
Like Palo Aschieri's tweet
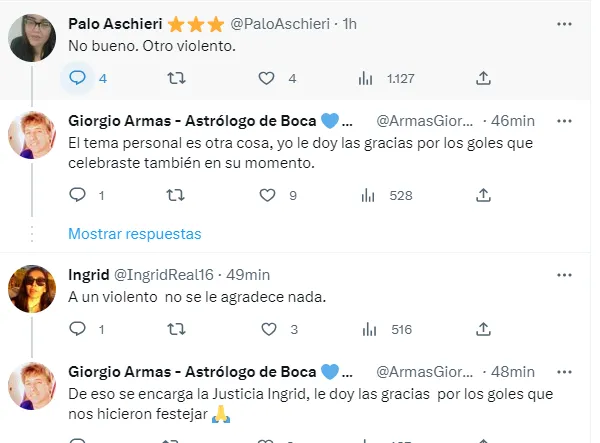pyautogui.click(x=267, y=77)
